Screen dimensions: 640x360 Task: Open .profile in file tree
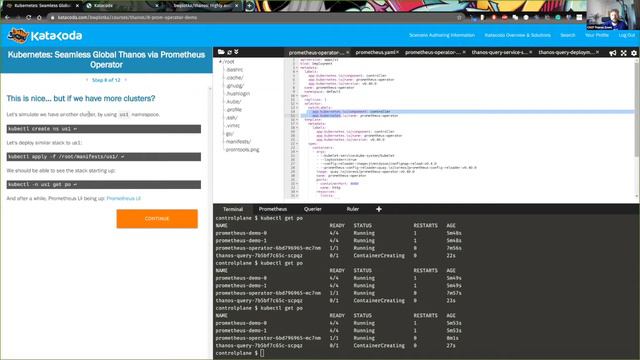click(x=234, y=110)
